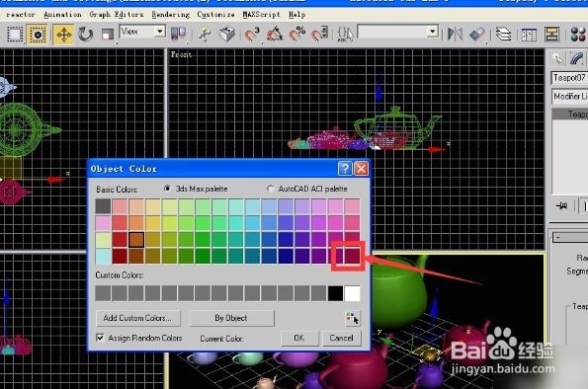Select the 3ds Max palette radio button
Screen dimensions: 588x389
(167, 189)
